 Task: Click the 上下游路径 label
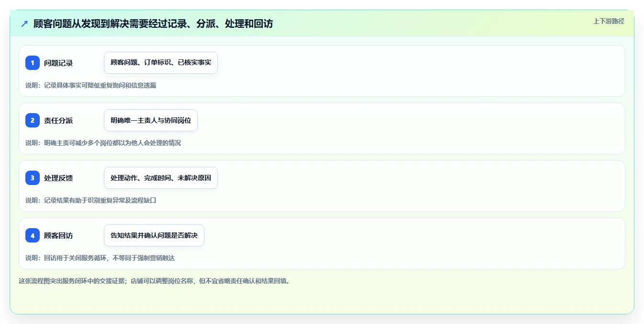[x=609, y=21]
